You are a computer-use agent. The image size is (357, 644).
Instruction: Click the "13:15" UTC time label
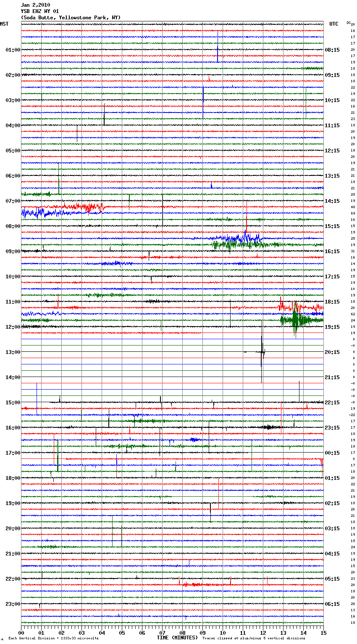click(332, 176)
